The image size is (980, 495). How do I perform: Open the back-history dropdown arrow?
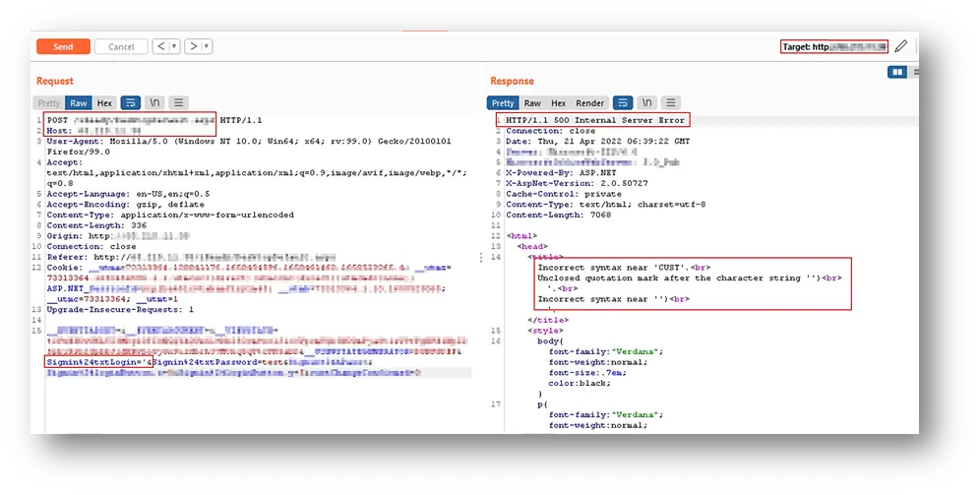tap(174, 46)
